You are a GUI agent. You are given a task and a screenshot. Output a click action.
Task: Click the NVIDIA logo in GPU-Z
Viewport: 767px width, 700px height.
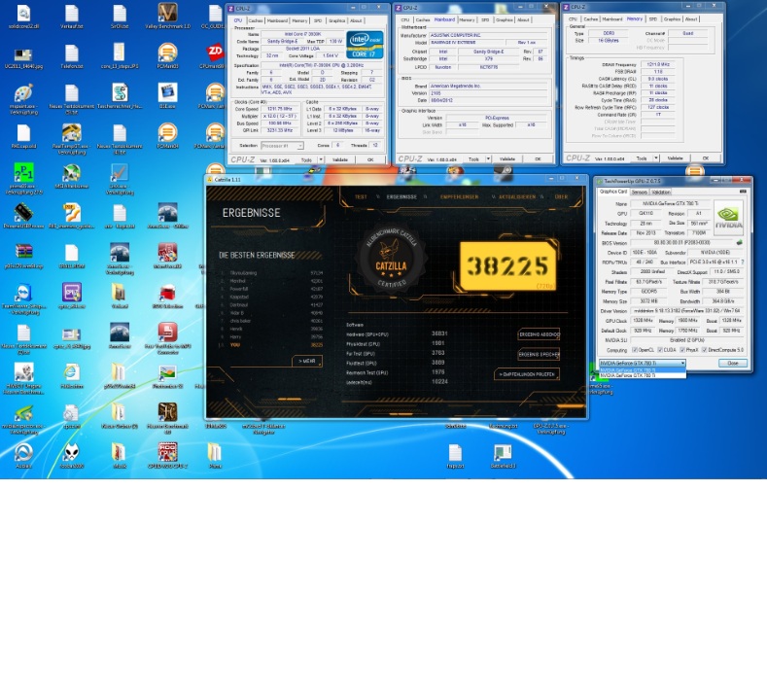pos(728,216)
